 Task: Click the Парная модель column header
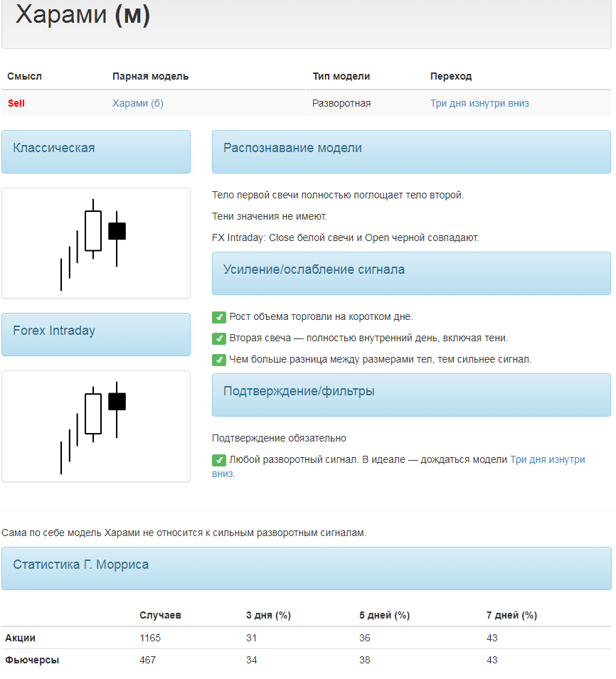[150, 76]
